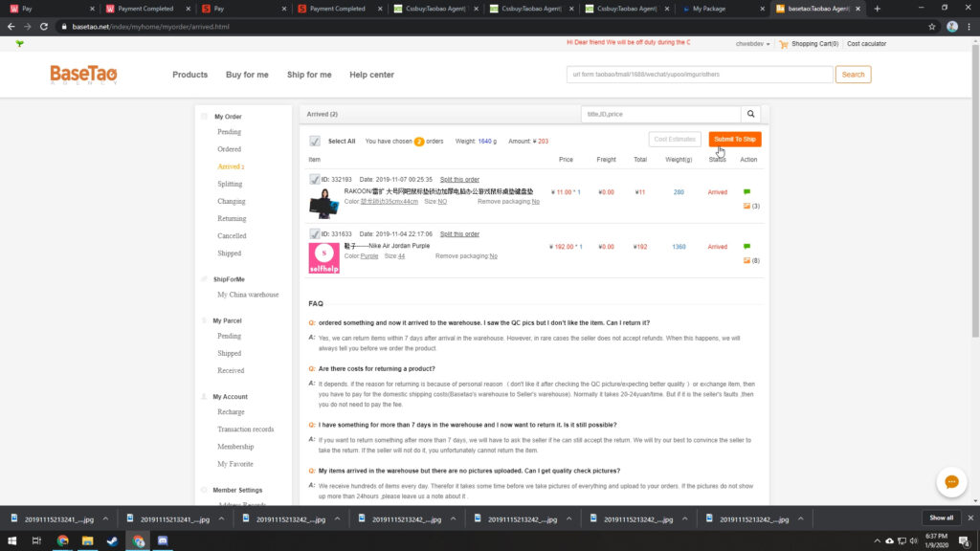Click the product URL search field

coord(699,75)
